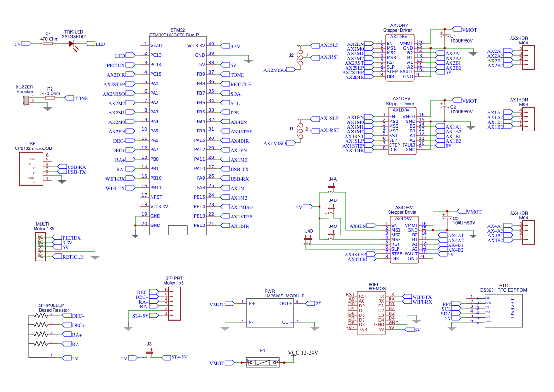Screen dimensions: 554x392
Task: Select the WEMOS WiFi module symbol
Action: tap(371, 312)
